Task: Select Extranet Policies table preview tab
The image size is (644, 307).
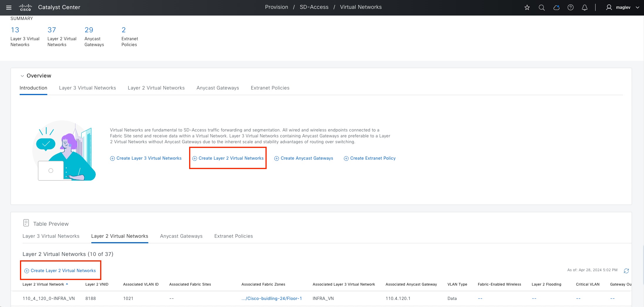Action: coord(233,236)
